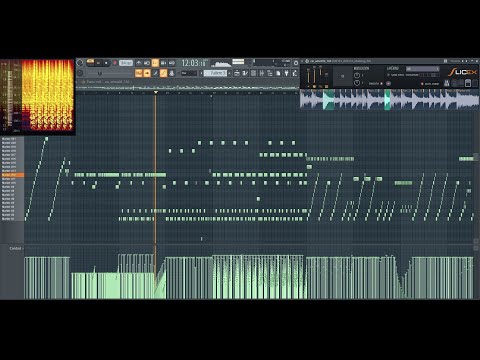480x360 pixels.
Task: Select the first green highlighted slice in the Slicex waveform
Action: (328, 100)
